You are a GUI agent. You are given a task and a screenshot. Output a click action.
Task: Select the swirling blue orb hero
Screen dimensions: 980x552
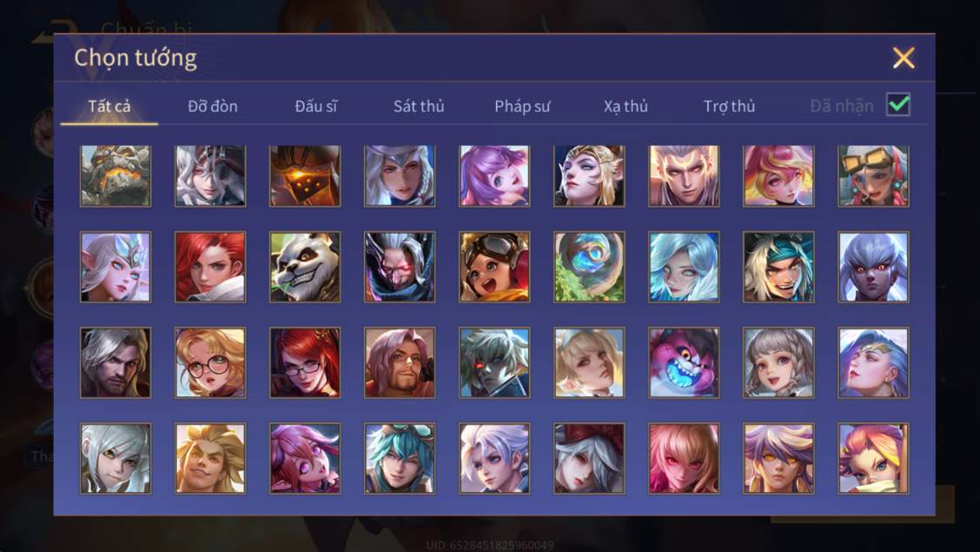tap(589, 267)
